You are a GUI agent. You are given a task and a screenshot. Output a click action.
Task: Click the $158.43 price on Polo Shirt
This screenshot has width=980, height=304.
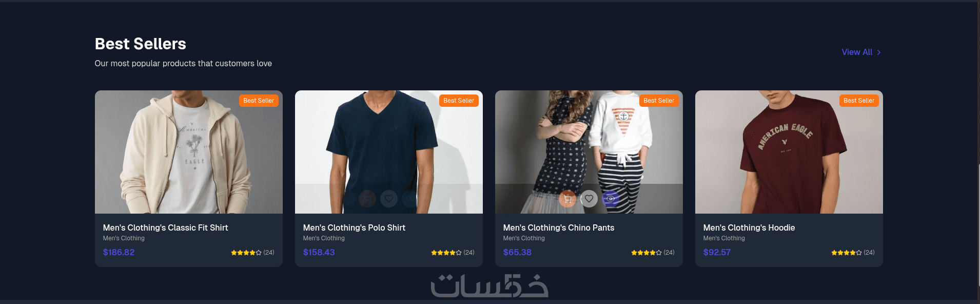tap(319, 252)
